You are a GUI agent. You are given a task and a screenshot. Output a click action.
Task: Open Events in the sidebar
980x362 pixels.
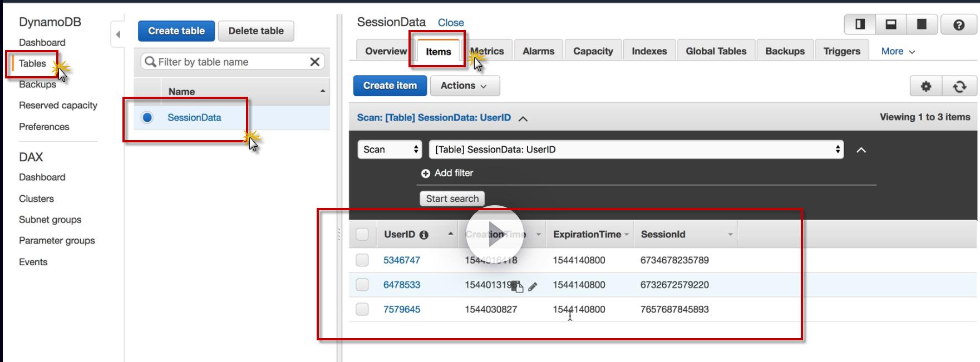[33, 262]
